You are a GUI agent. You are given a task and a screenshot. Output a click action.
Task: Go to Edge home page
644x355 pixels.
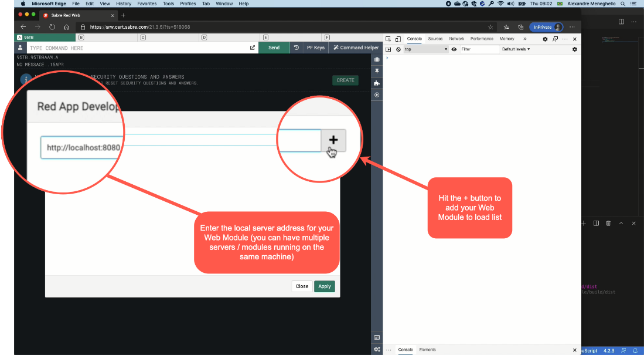[x=67, y=27]
